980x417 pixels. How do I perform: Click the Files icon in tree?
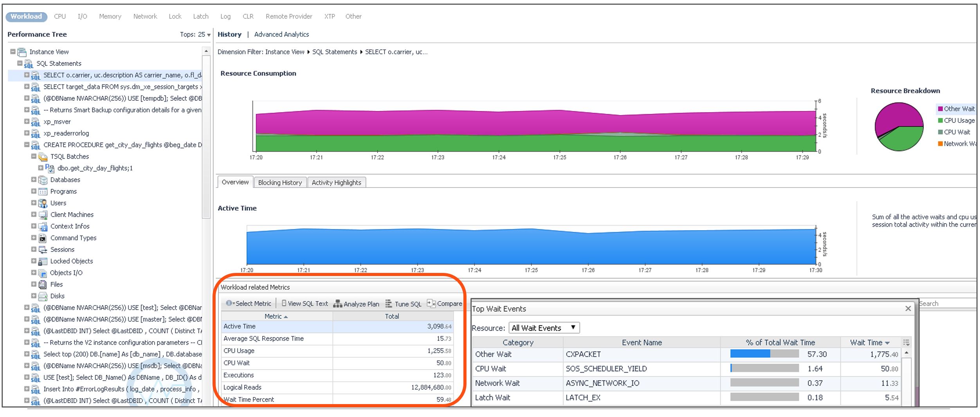[x=43, y=285]
